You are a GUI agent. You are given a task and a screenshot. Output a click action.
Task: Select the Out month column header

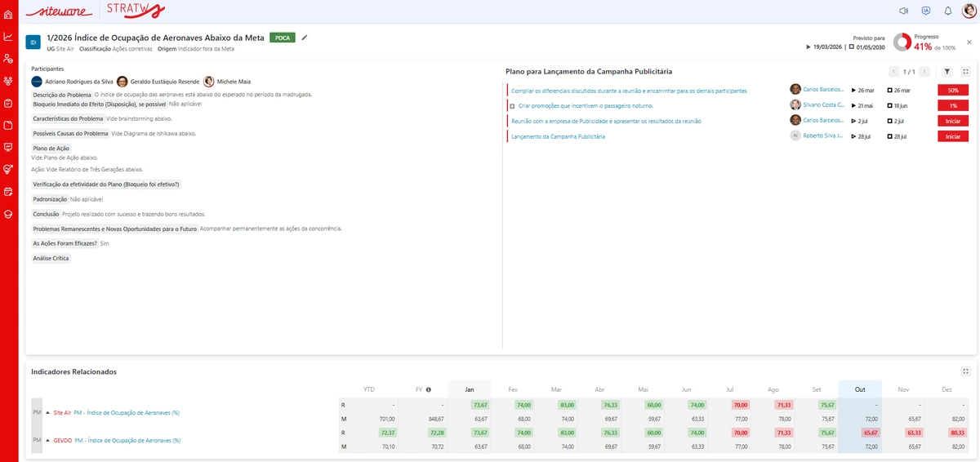(x=860, y=390)
